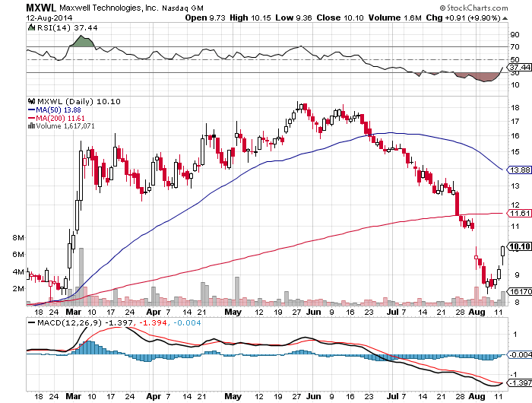Click the Volume 1.6M value in the header
This screenshot has height=403, width=532.
(395, 17)
